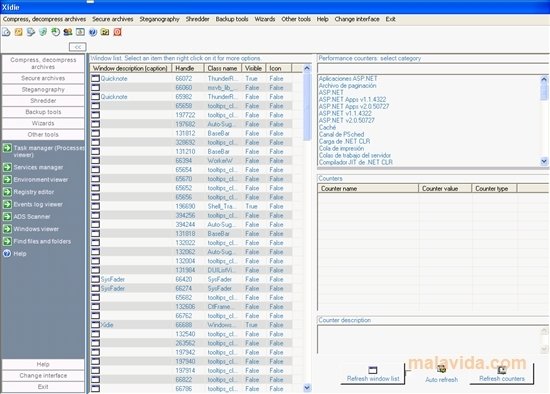Click sidebar Secure archives button

(x=43, y=78)
